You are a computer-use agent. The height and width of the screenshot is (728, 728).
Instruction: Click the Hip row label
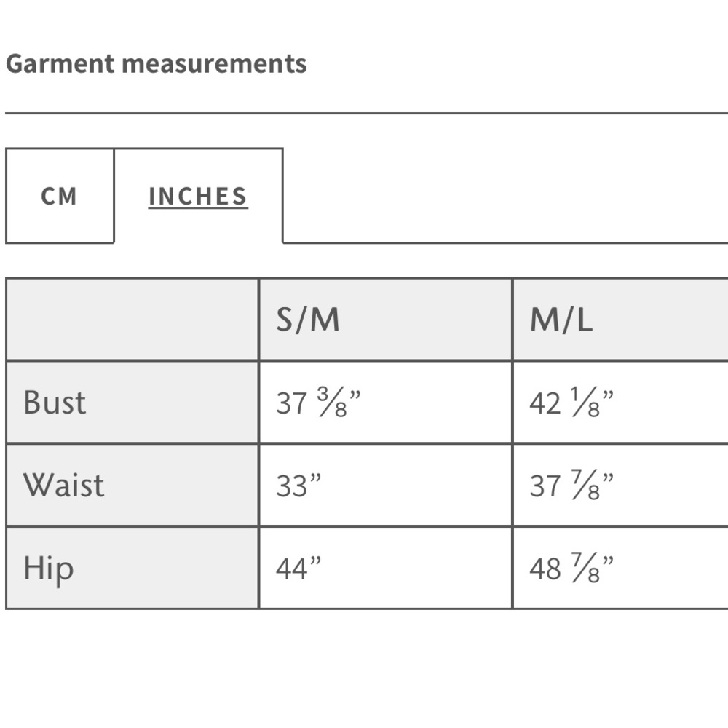coord(49,569)
